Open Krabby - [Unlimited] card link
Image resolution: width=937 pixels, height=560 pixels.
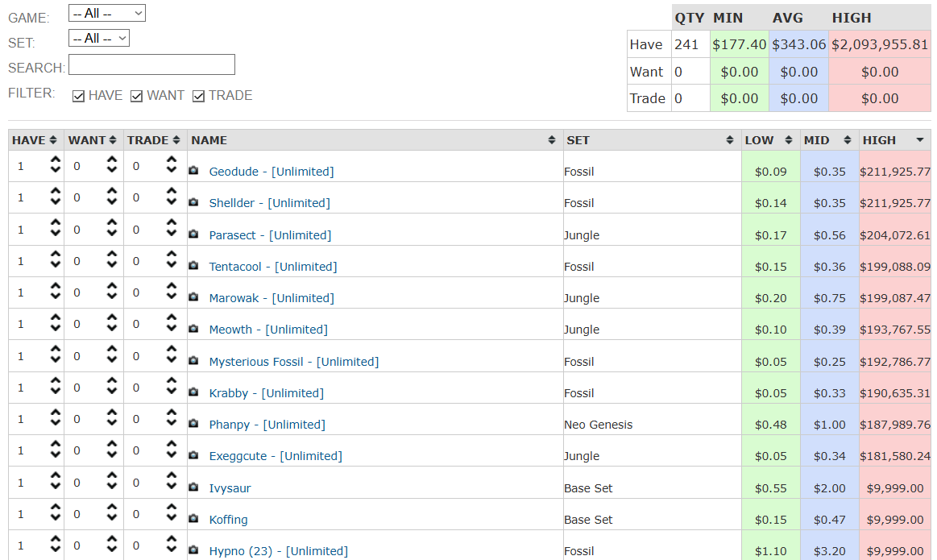click(x=267, y=393)
